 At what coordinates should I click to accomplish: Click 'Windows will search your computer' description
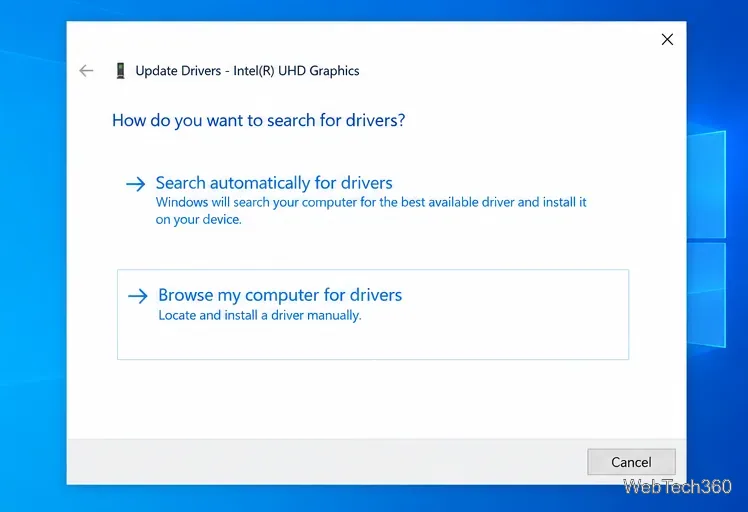[371, 210]
